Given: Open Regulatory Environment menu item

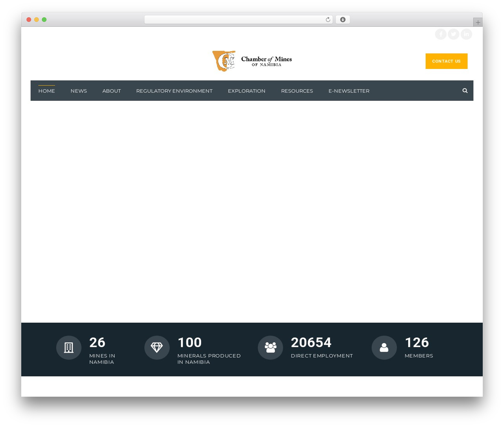Looking at the screenshot, I should click(174, 91).
